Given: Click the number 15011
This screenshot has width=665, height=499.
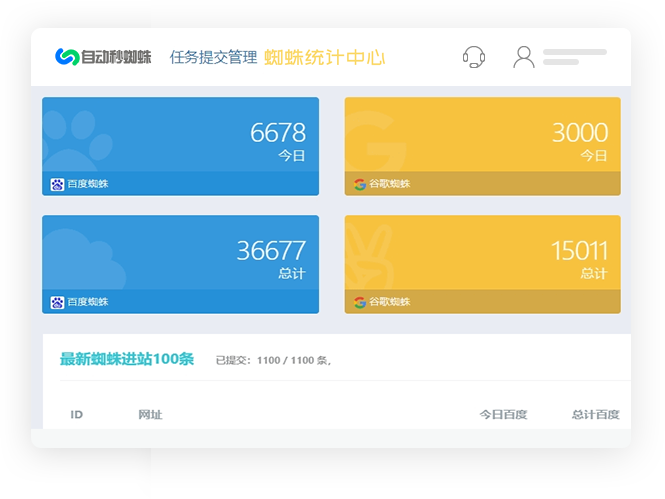Looking at the screenshot, I should click(x=579, y=251).
